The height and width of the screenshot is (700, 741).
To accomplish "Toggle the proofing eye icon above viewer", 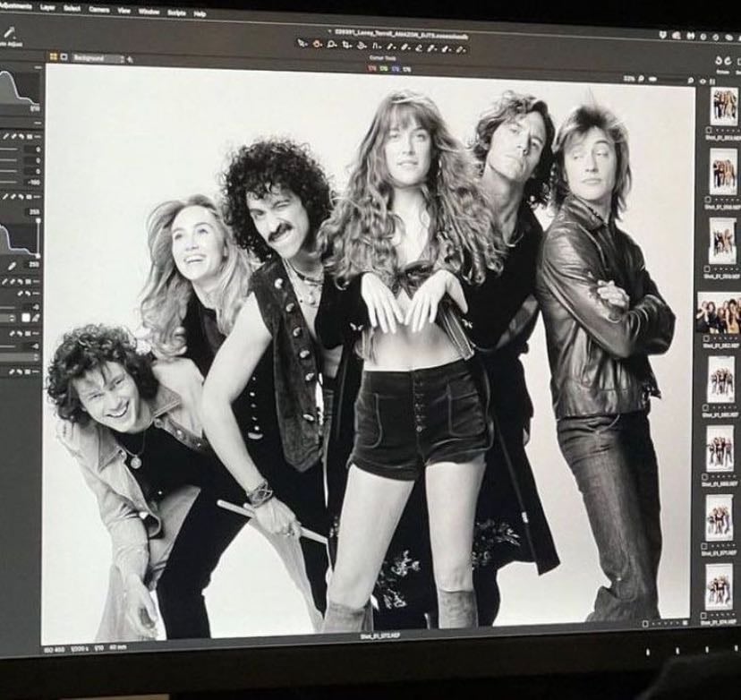I will pos(703,81).
